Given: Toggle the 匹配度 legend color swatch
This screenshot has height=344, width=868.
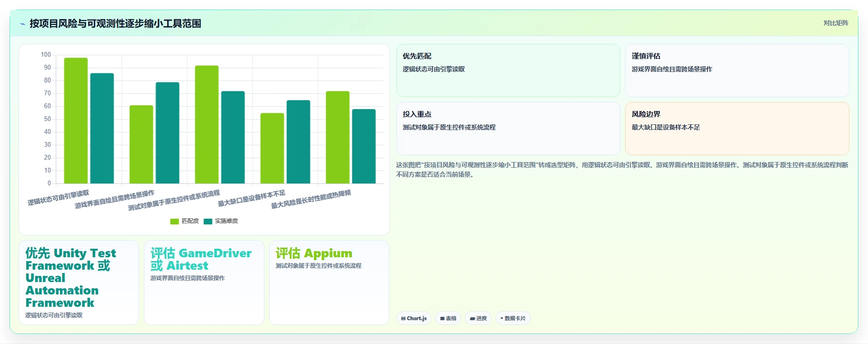Looking at the screenshot, I should 174,221.
